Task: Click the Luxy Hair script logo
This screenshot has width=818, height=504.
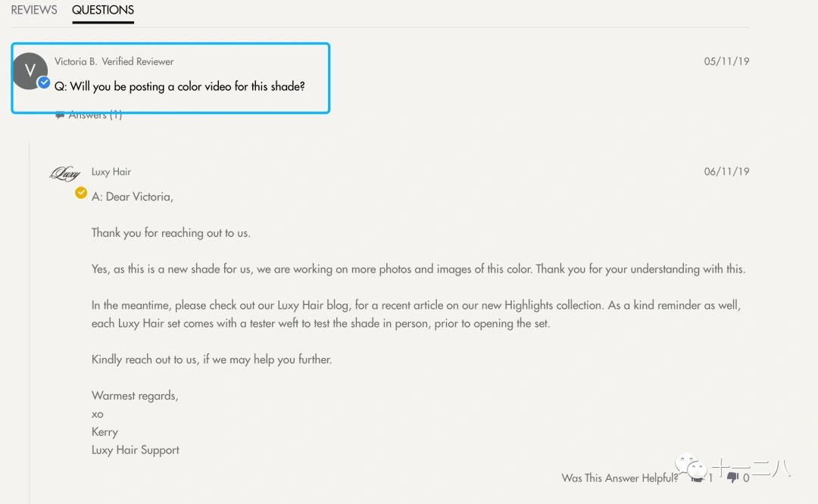Action: pyautogui.click(x=65, y=173)
